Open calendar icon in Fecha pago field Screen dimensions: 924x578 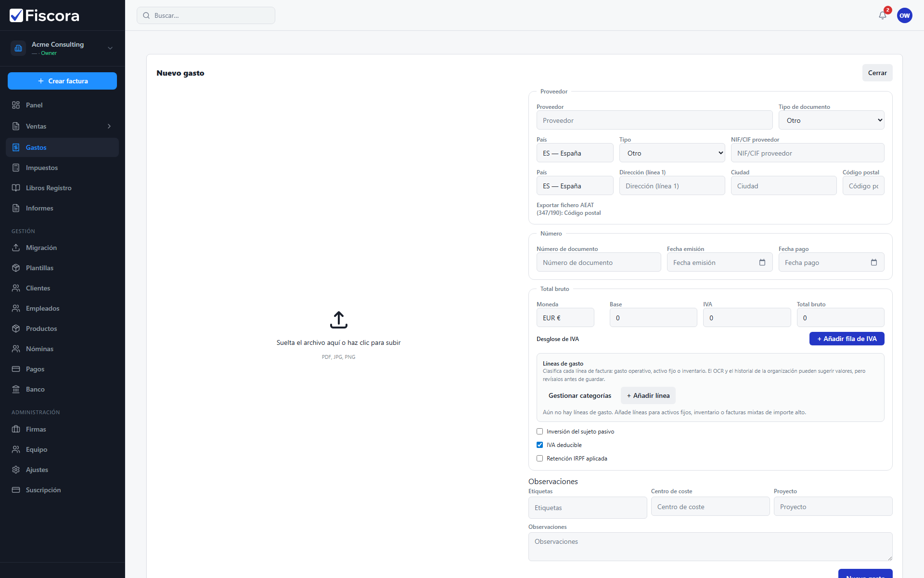[x=873, y=263]
